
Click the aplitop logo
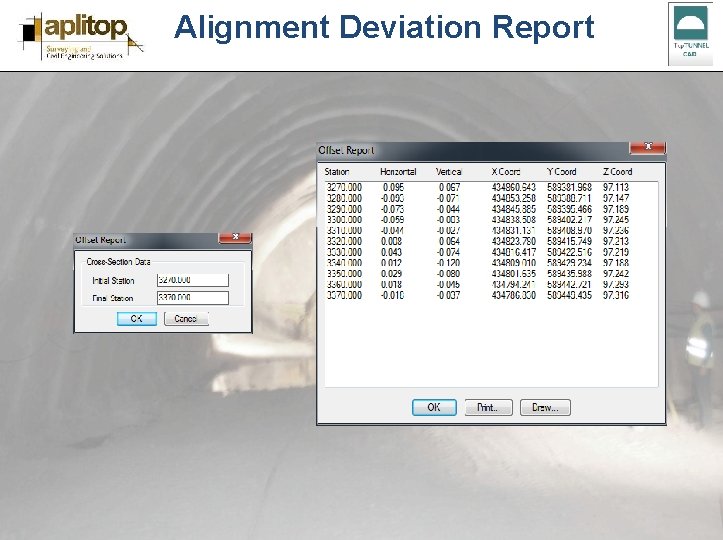[81, 36]
